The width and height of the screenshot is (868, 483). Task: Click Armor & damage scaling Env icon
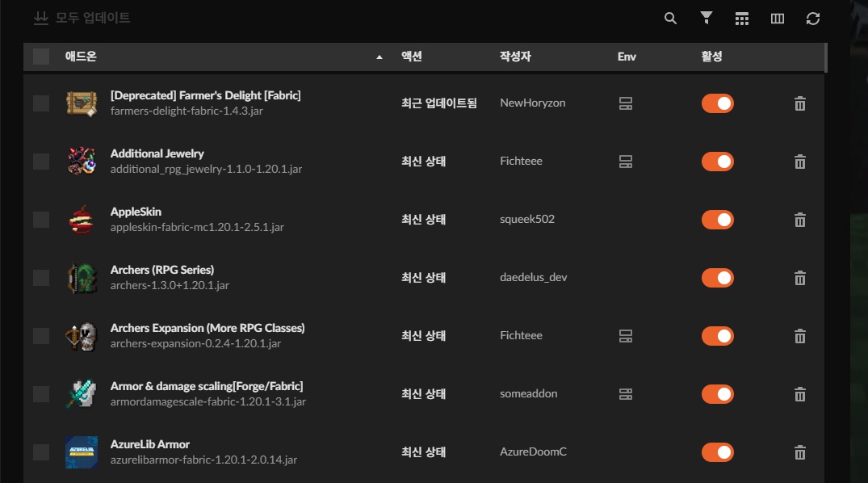[x=626, y=394]
